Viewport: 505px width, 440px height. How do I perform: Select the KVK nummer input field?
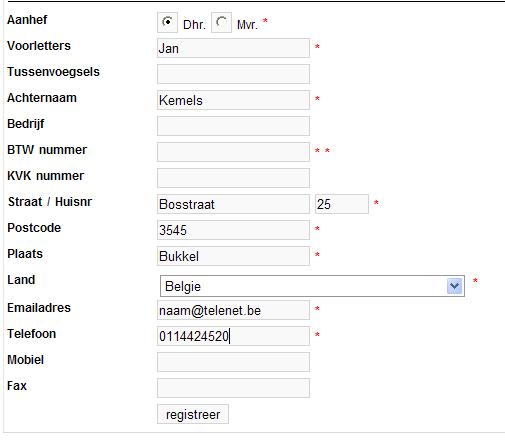point(233,178)
